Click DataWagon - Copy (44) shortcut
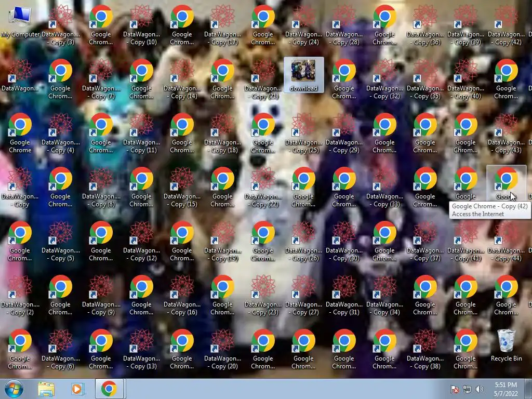532x399 pixels. click(507, 240)
